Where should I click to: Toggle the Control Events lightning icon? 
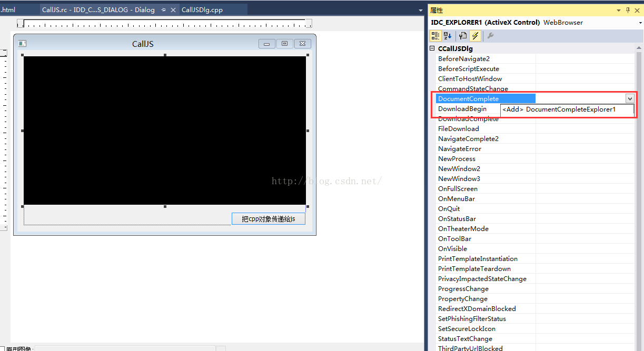(x=475, y=36)
